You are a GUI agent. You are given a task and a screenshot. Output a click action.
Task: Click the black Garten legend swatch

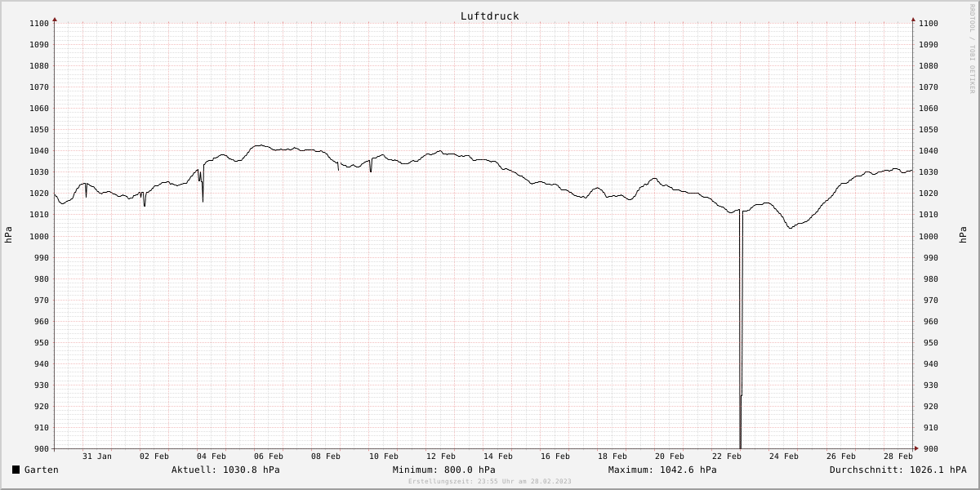[16, 470]
